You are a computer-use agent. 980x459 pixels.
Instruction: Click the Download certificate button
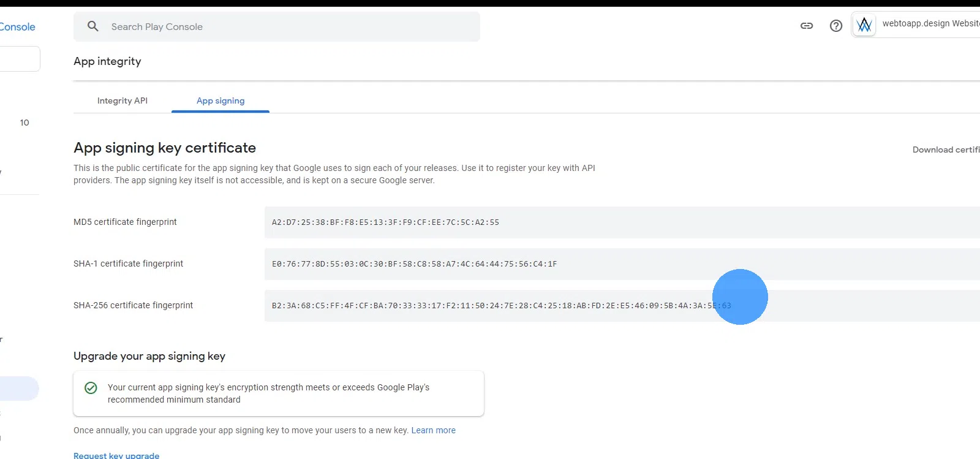[x=945, y=150]
